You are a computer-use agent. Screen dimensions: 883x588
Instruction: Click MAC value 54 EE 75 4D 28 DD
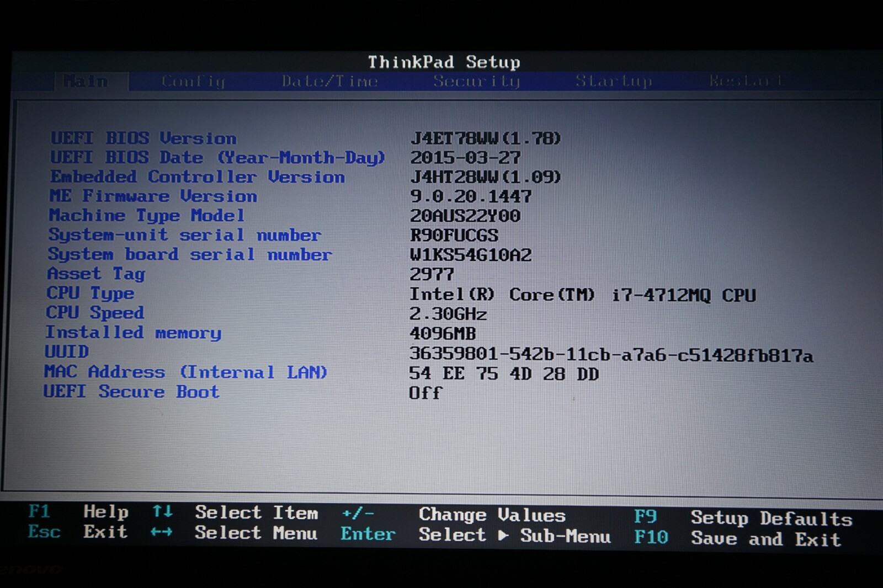tap(504, 374)
